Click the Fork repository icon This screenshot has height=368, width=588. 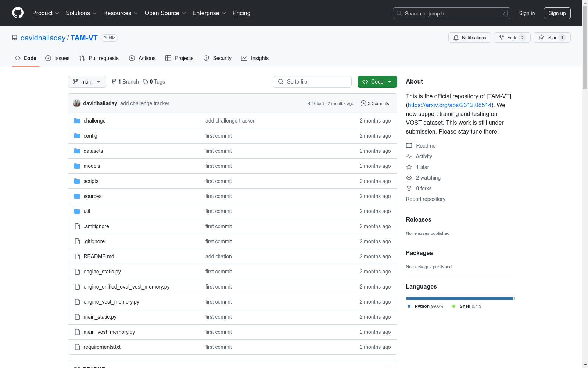pyautogui.click(x=502, y=38)
